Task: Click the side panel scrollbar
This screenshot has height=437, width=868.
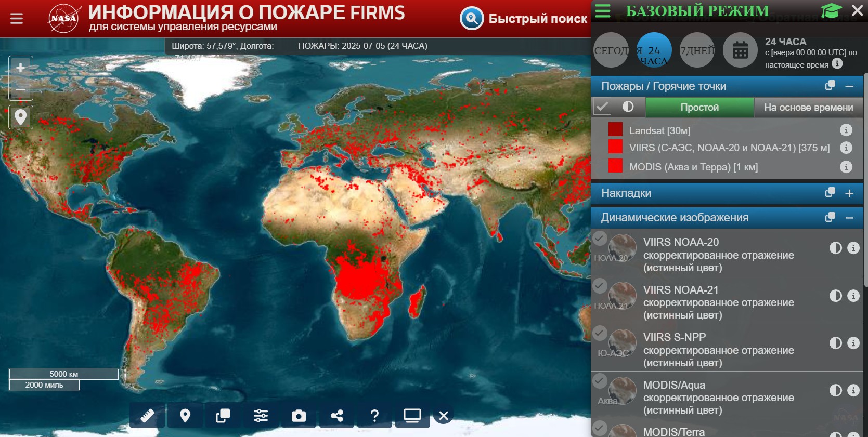Action: click(x=865, y=179)
